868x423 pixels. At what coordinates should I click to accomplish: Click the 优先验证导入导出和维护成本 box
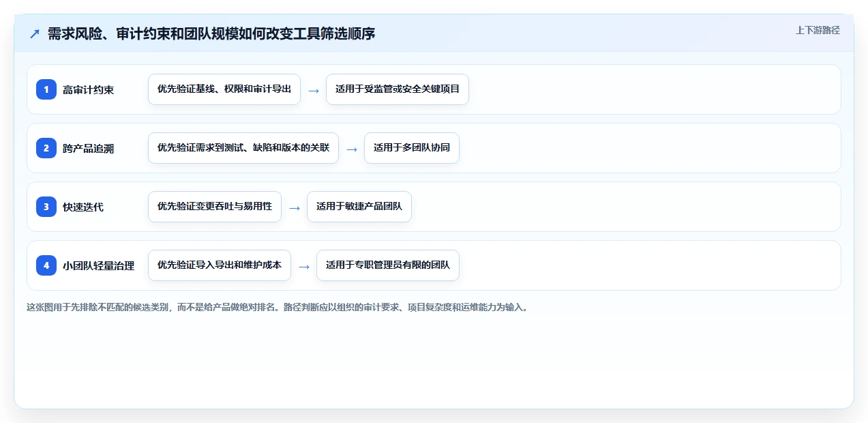click(x=220, y=265)
